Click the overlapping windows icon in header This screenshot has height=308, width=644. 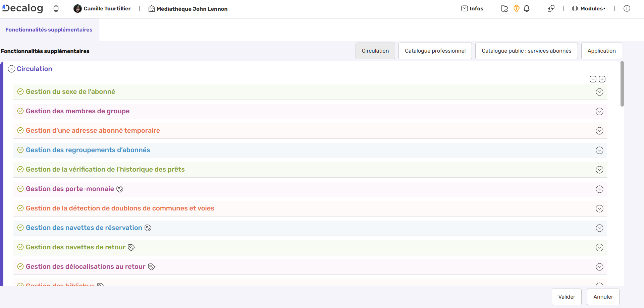tap(551, 9)
